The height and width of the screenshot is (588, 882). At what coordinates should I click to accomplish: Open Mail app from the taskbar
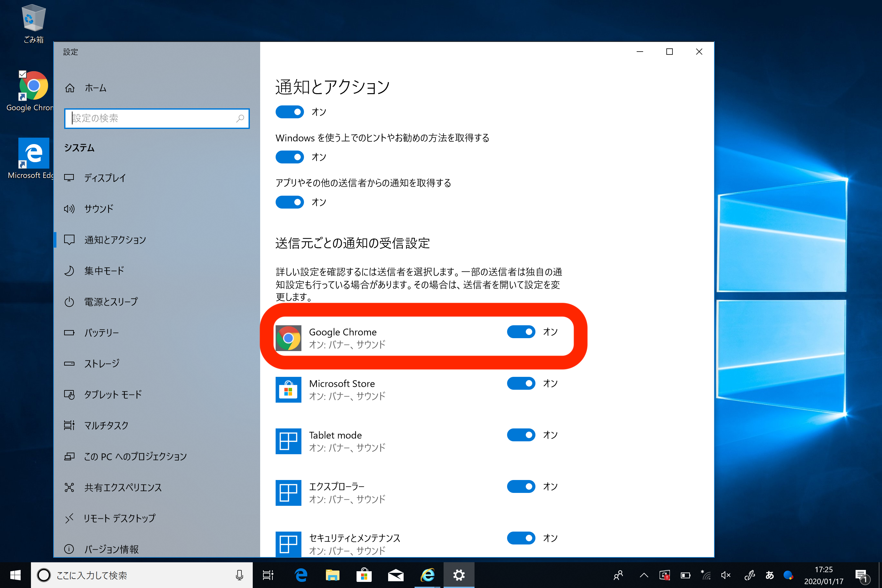coord(396,575)
